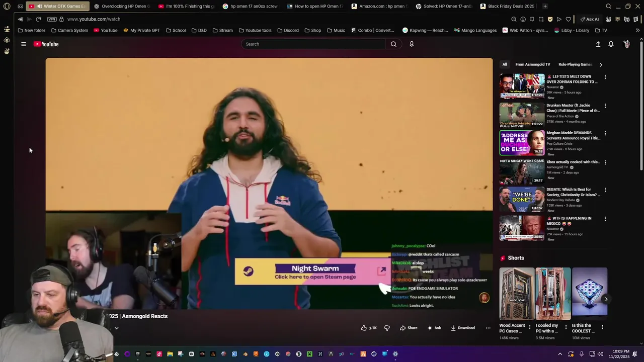Go back with browser back arrow

pos(20,19)
